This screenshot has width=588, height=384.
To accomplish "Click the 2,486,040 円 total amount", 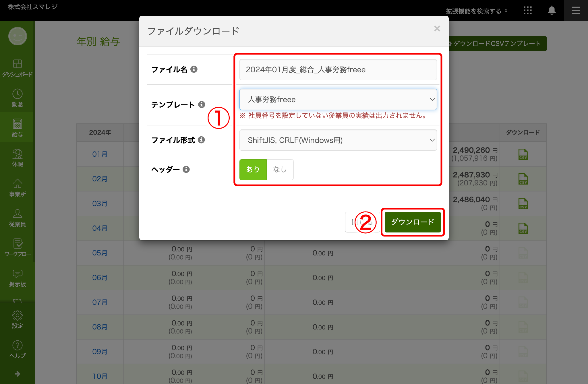I will click(475, 199).
